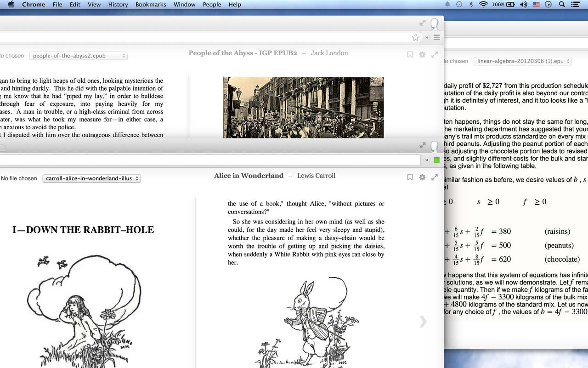Open settings gear in People of the Abyss reader

pos(422,55)
